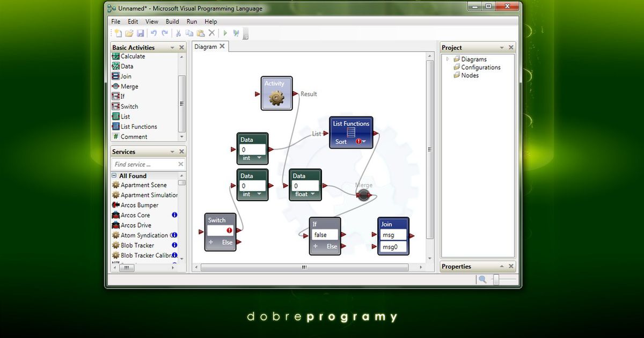The width and height of the screenshot is (644, 338).
Task: Click the Comment activity icon
Action: click(x=116, y=136)
